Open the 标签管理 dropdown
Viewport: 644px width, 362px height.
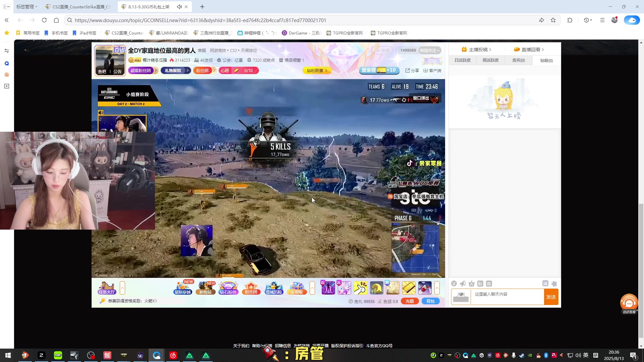pos(26,7)
